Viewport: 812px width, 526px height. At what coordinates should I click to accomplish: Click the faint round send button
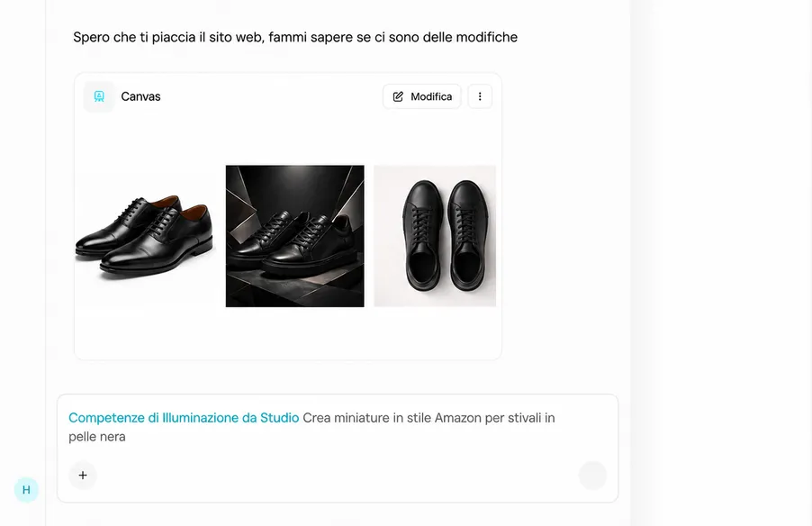tap(592, 476)
